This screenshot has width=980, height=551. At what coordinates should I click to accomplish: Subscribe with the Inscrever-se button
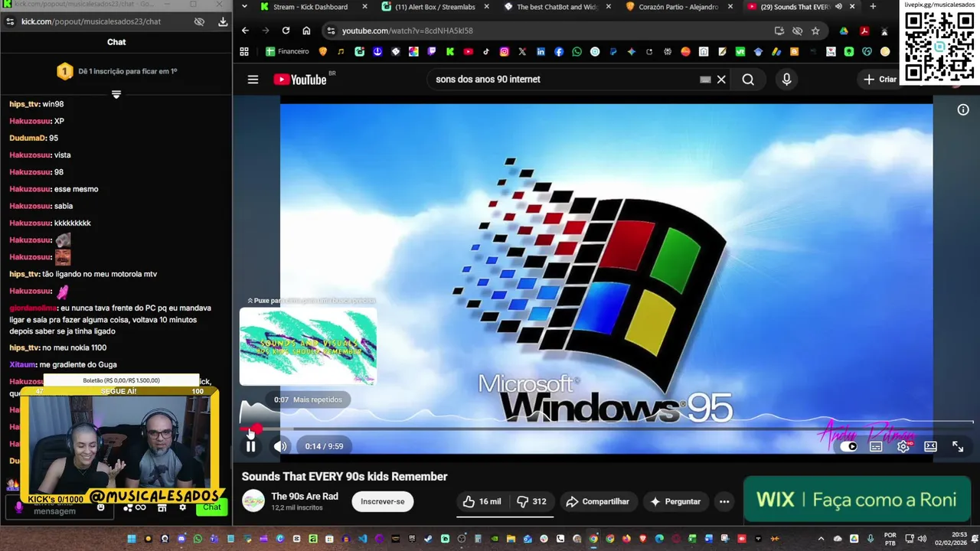[382, 501]
